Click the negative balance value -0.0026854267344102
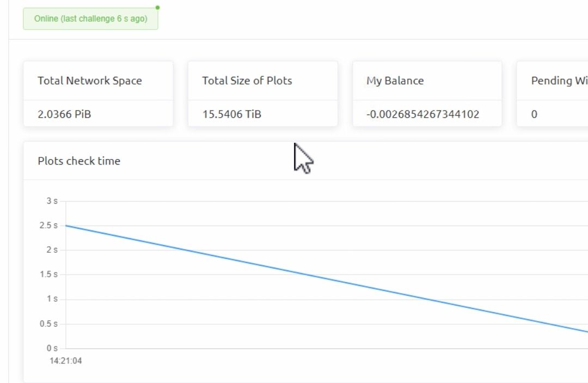Image resolution: width=588 pixels, height=383 pixels. point(423,114)
